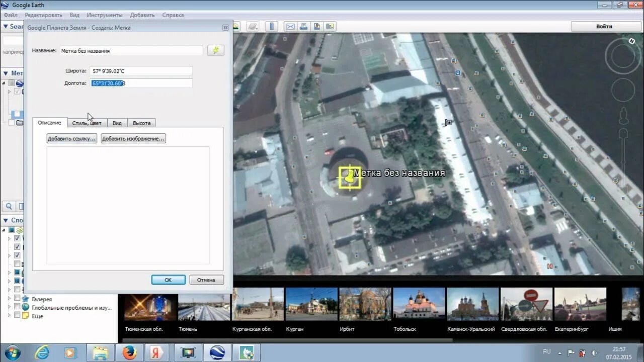
Task: Toggle the Галерея layer checkbox
Action: pyautogui.click(x=17, y=298)
